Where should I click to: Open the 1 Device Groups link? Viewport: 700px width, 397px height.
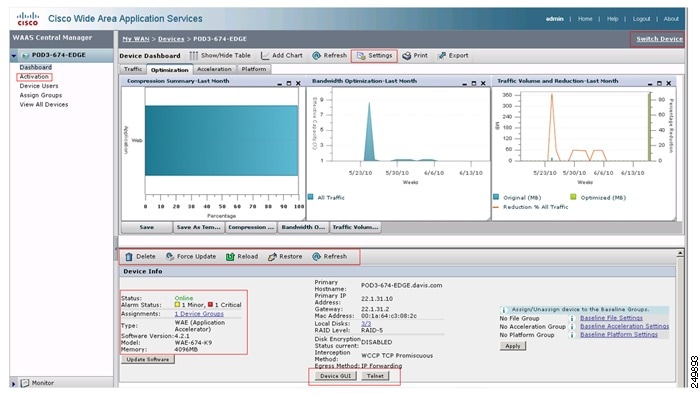(x=199, y=314)
